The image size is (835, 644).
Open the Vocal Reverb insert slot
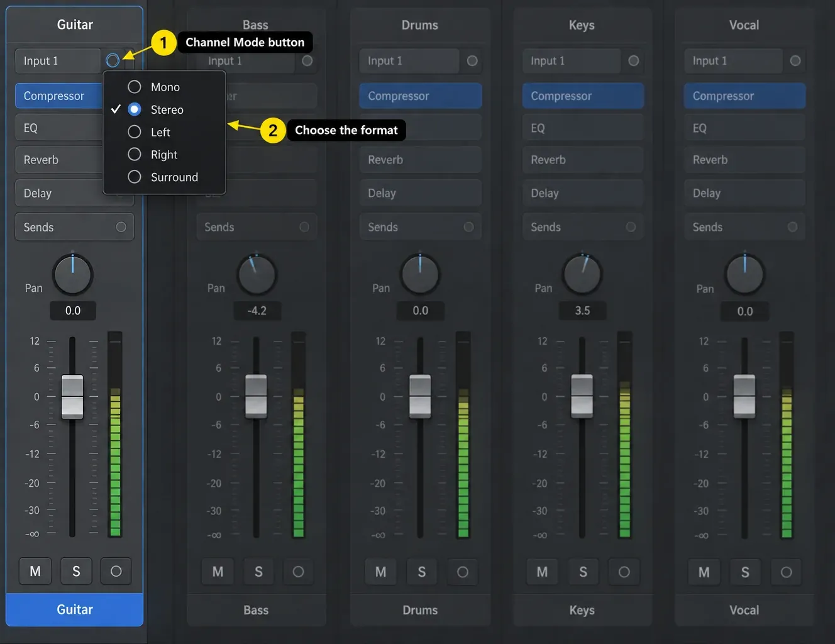tap(744, 160)
